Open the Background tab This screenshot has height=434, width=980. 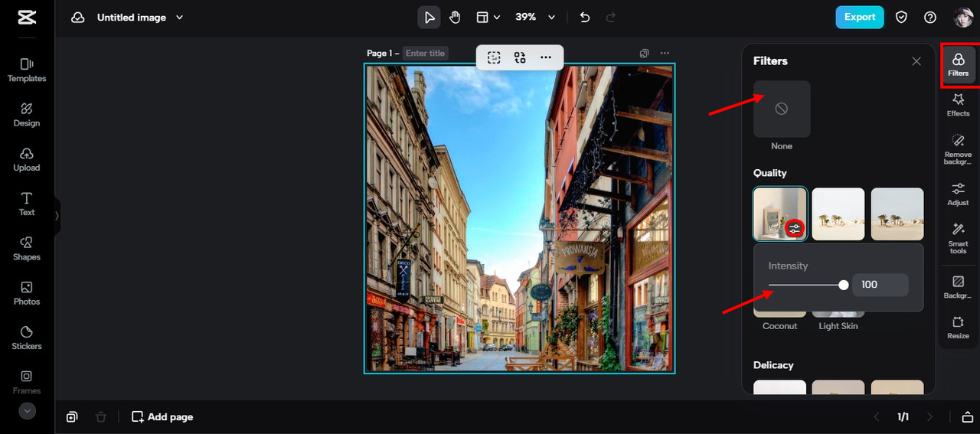tap(958, 287)
